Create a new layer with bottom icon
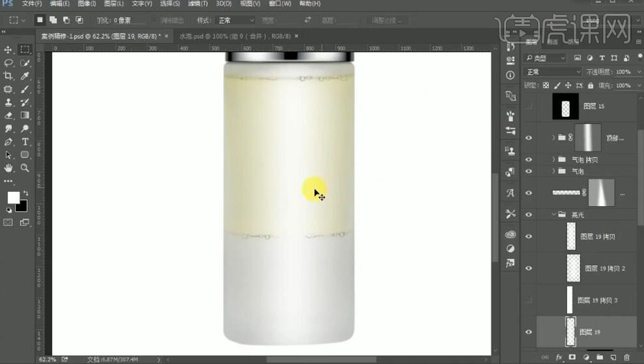 click(x=613, y=357)
